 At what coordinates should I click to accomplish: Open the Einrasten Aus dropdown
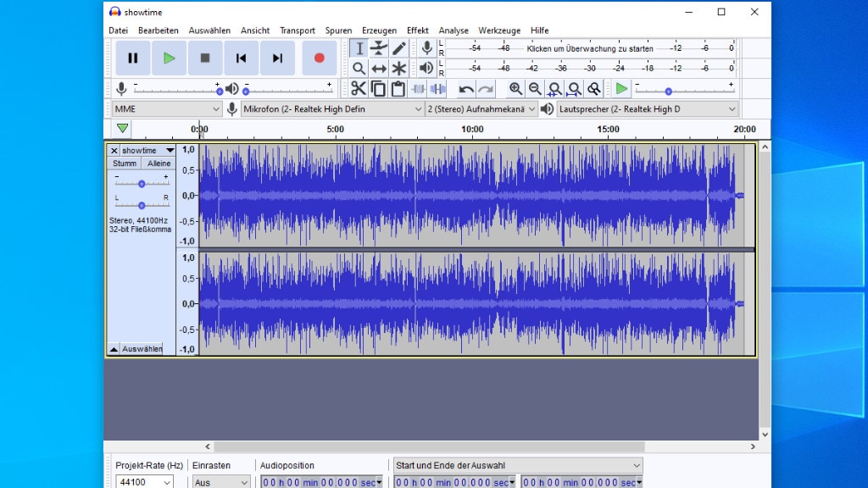(x=220, y=482)
